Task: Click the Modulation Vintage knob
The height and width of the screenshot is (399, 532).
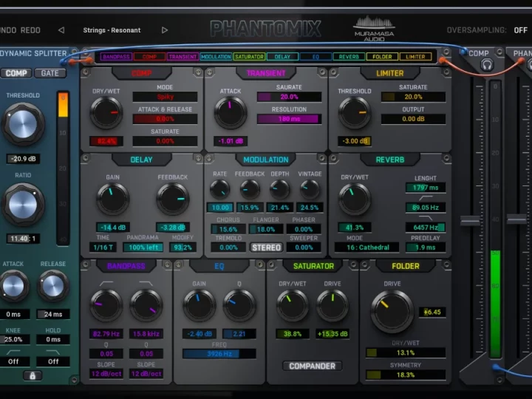Action: pyautogui.click(x=310, y=189)
